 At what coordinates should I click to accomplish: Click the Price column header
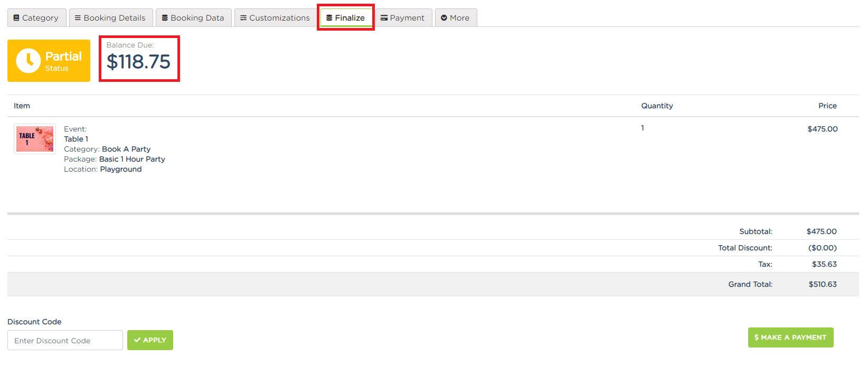click(827, 106)
